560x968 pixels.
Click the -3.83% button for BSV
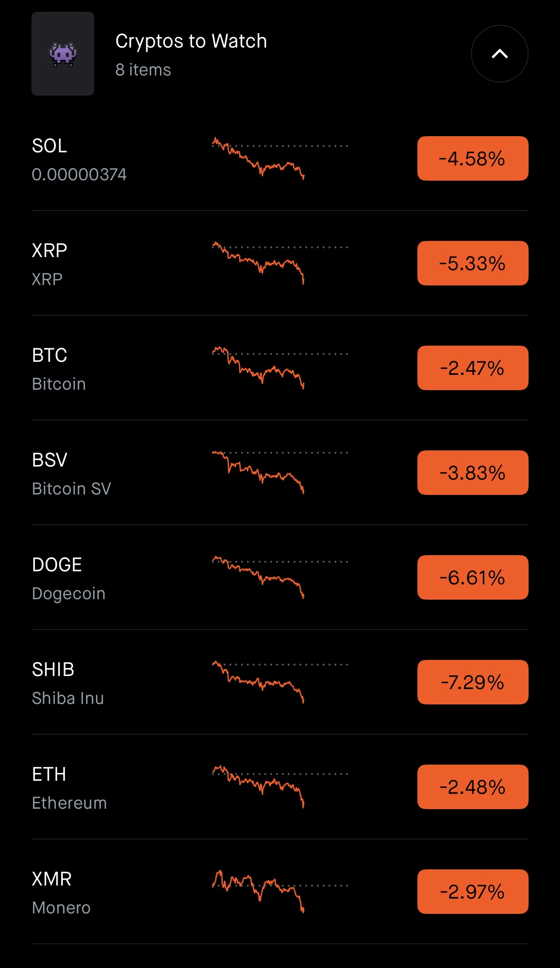[473, 473]
